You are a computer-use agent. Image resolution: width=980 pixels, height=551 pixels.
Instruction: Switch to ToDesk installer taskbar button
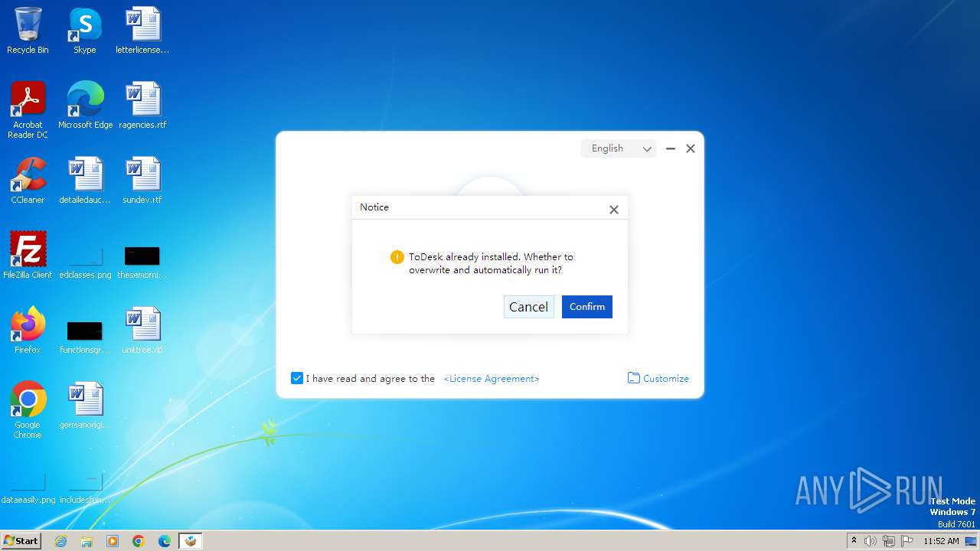click(191, 541)
